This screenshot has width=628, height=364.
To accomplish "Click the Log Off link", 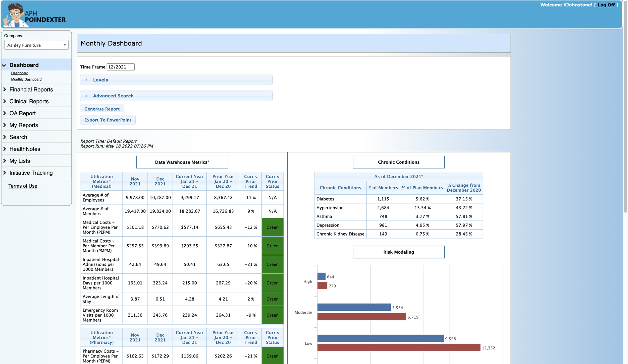I will (606, 5).
